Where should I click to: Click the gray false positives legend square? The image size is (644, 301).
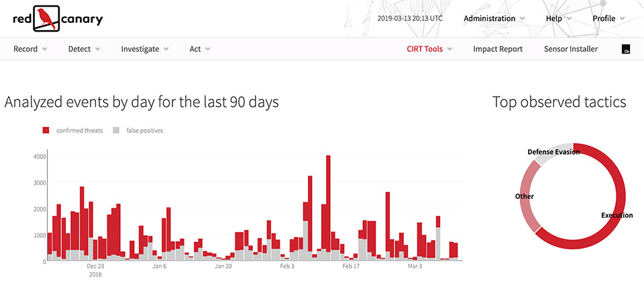point(116,130)
